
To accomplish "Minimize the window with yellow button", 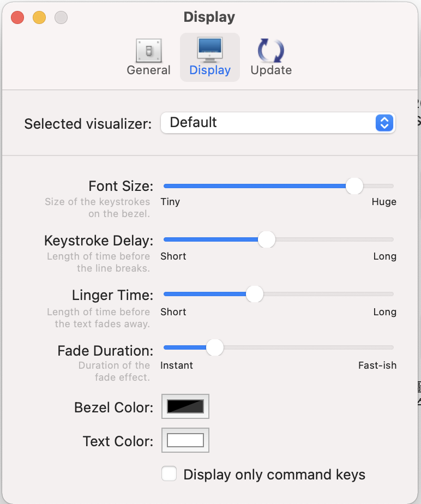I will point(39,17).
